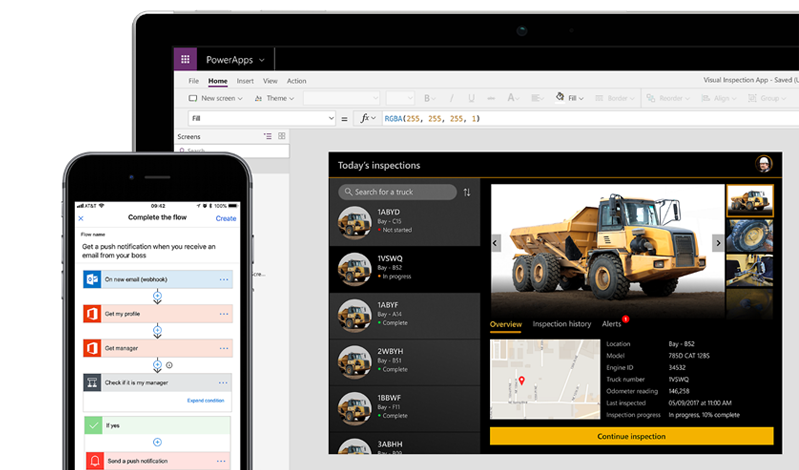
Task: Open options for Send a push notification step
Action: [x=221, y=461]
